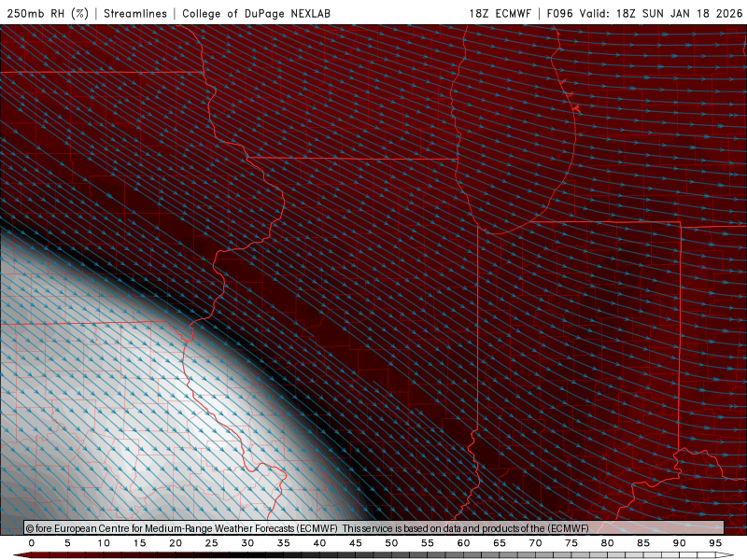
Task: Click the '5' label on the color scale
Action: click(67, 543)
